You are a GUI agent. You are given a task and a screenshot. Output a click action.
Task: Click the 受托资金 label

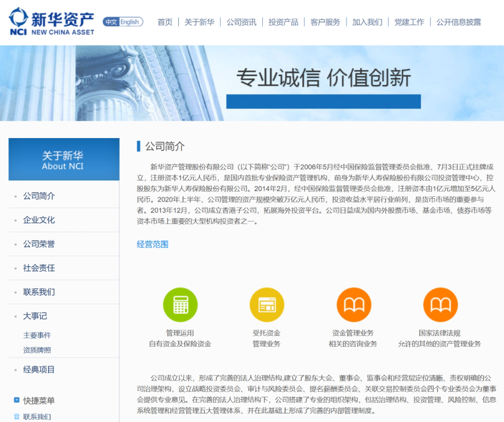click(266, 333)
